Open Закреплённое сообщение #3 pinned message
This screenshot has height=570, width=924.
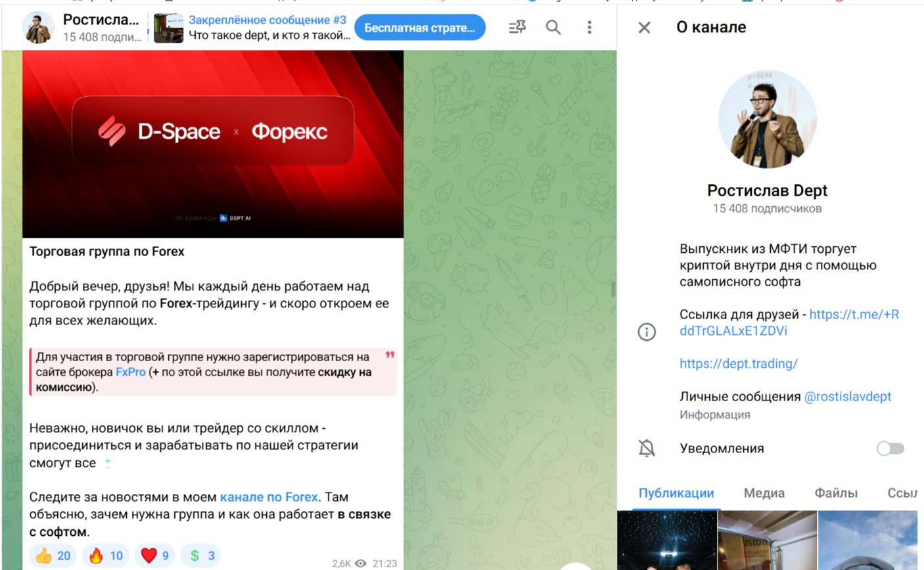269,28
